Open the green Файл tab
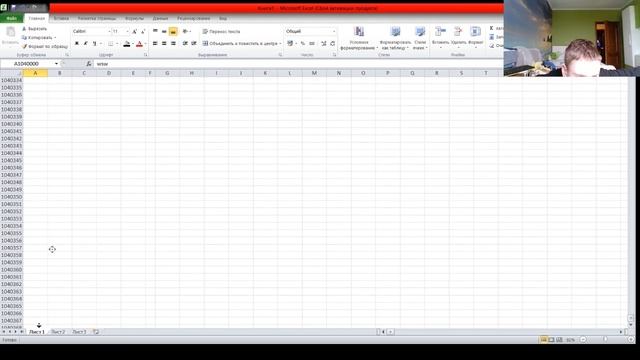Image resolution: width=640 pixels, height=360 pixels. point(11,18)
